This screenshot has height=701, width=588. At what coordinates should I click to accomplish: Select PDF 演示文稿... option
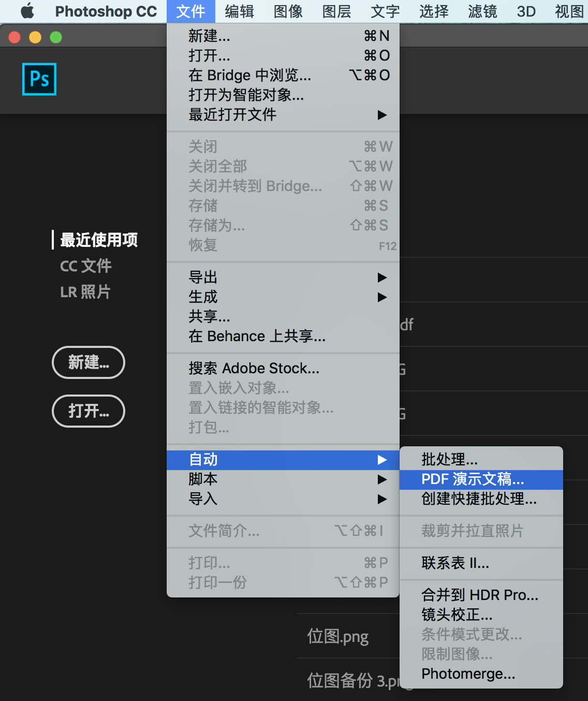(481, 479)
